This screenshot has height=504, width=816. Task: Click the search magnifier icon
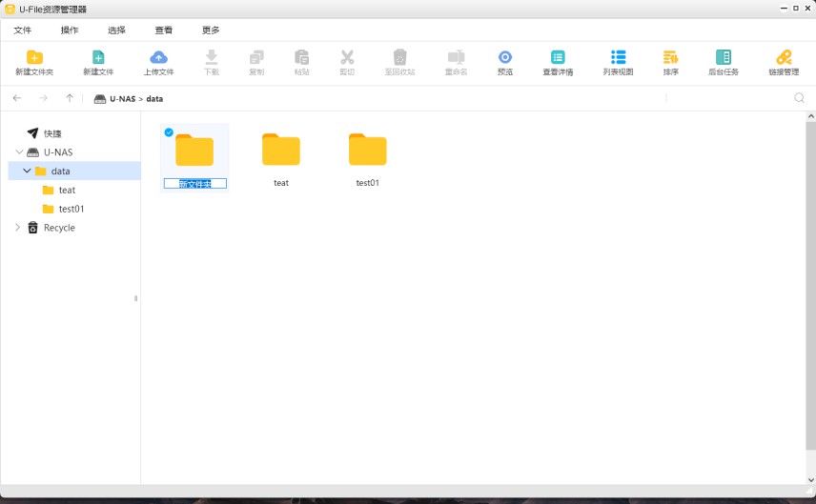pos(799,98)
